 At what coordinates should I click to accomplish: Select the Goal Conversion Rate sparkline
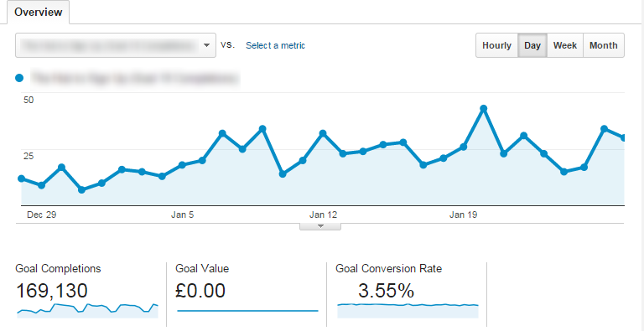coord(408,310)
